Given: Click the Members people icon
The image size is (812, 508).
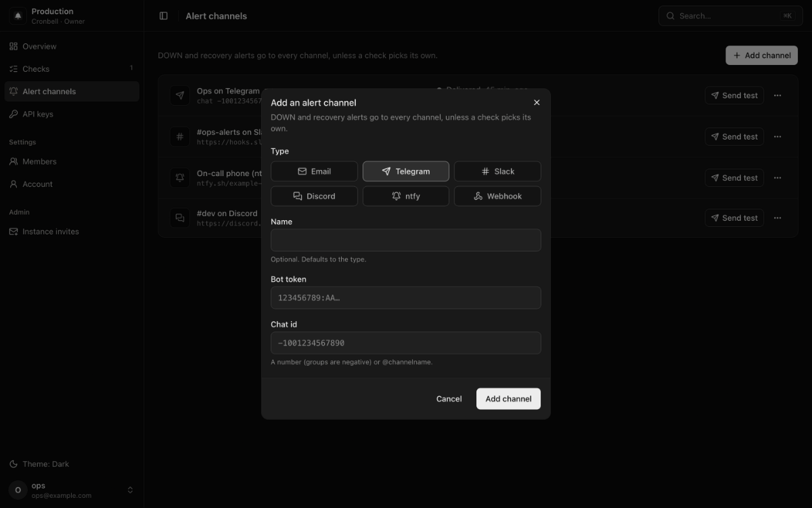Looking at the screenshot, I should click(x=14, y=161).
